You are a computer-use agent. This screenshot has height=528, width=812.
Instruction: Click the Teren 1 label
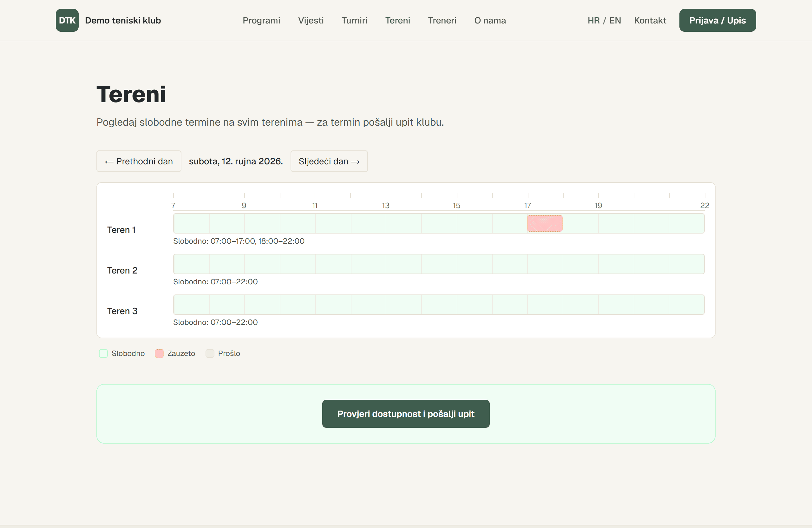coord(121,230)
